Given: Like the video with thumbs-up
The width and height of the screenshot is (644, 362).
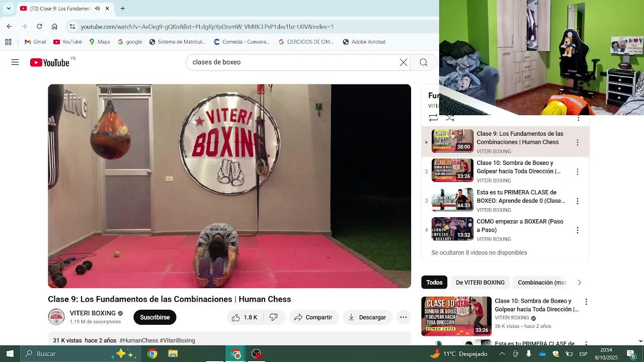Looking at the screenshot, I should point(245,317).
